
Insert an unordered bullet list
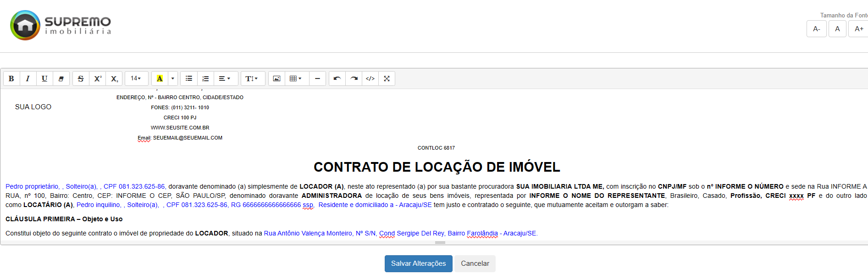[x=189, y=78]
